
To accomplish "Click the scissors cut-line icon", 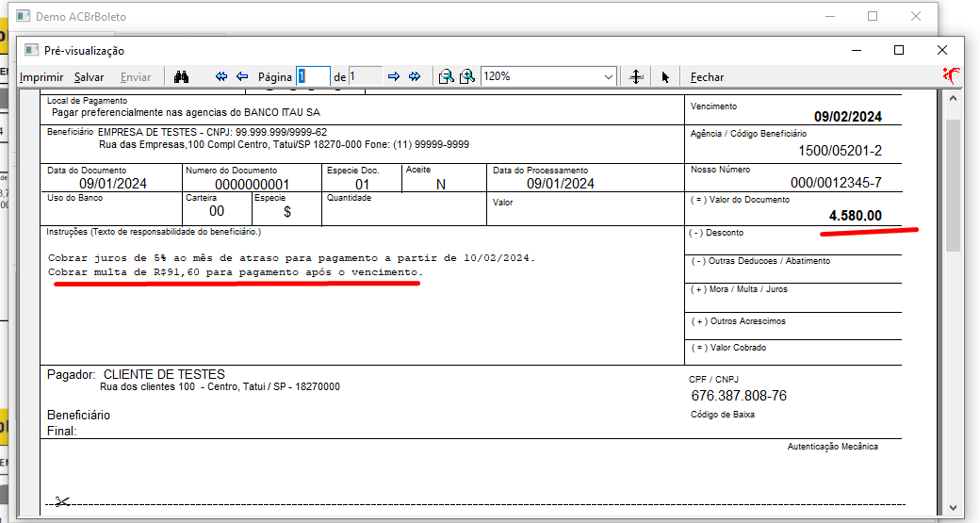I will coord(61,501).
